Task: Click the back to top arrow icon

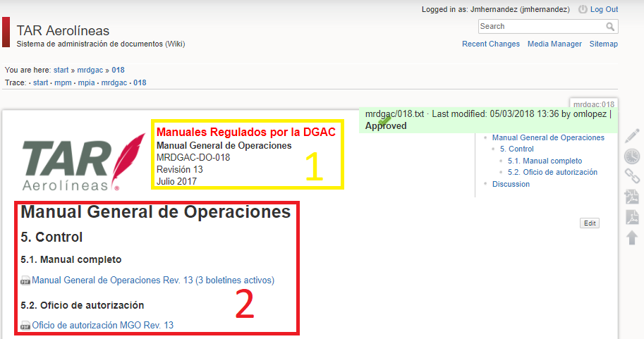Action: [x=632, y=238]
